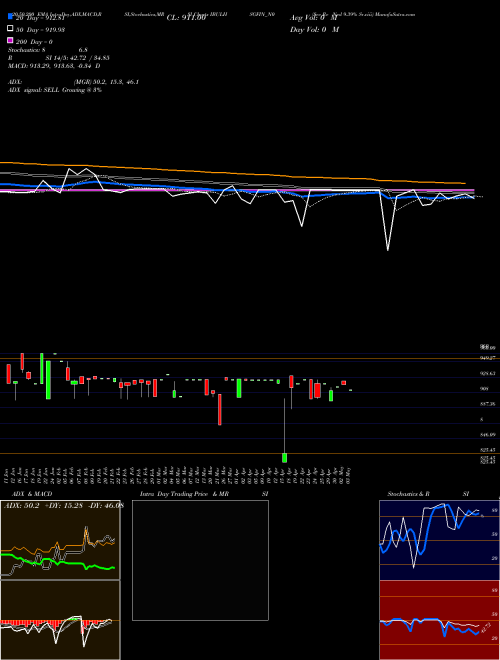Click the 'Stochastics & R' panel title
500x660 pixels.
[409, 494]
